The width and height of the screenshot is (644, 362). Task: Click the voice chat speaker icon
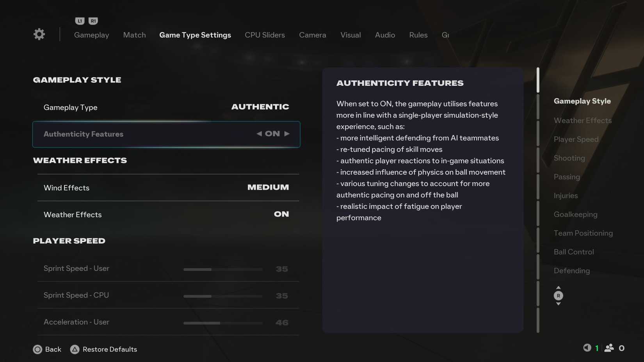587,348
